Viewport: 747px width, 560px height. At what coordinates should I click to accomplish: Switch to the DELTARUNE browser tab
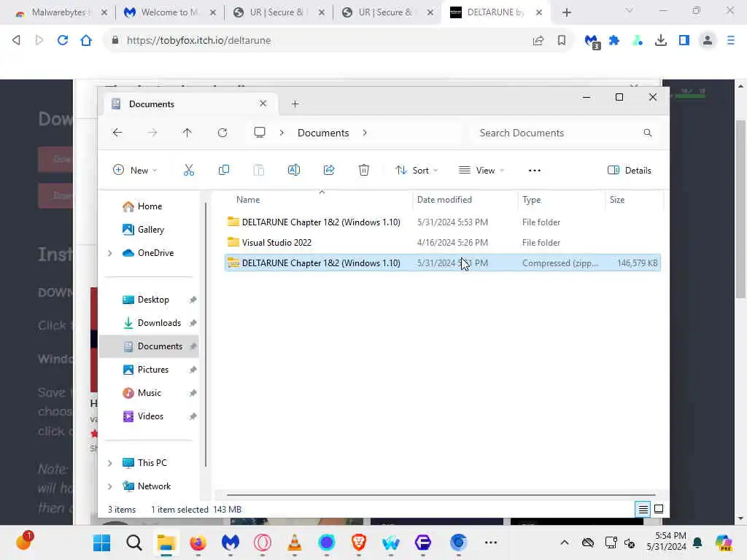pos(496,12)
